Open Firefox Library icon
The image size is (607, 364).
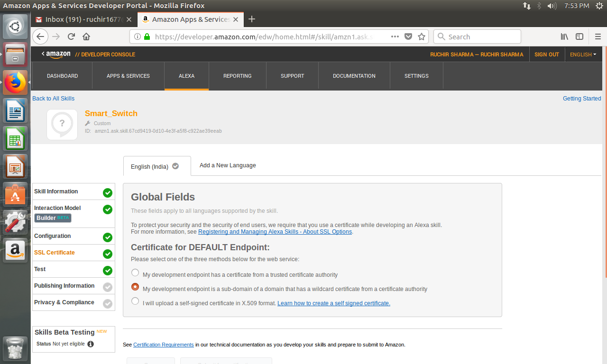point(564,36)
